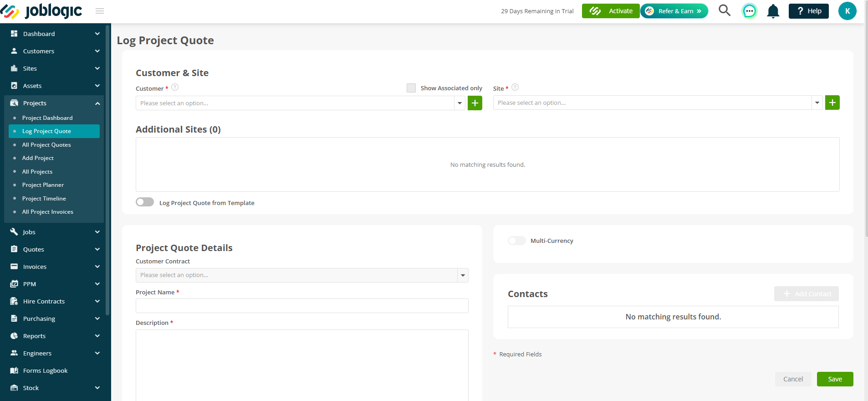
Task: Open the user avatar K
Action: click(848, 11)
